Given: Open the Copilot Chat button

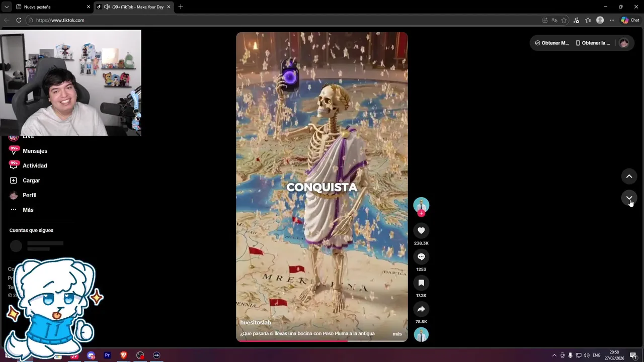Looking at the screenshot, I should pos(630,20).
